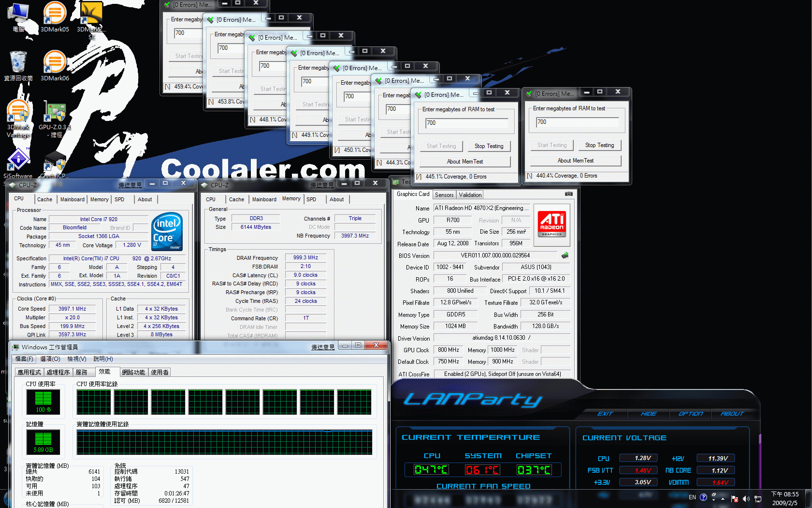This screenshot has height=508, width=812.
Task: Click LANParty HIDE button
Action: click(x=649, y=414)
